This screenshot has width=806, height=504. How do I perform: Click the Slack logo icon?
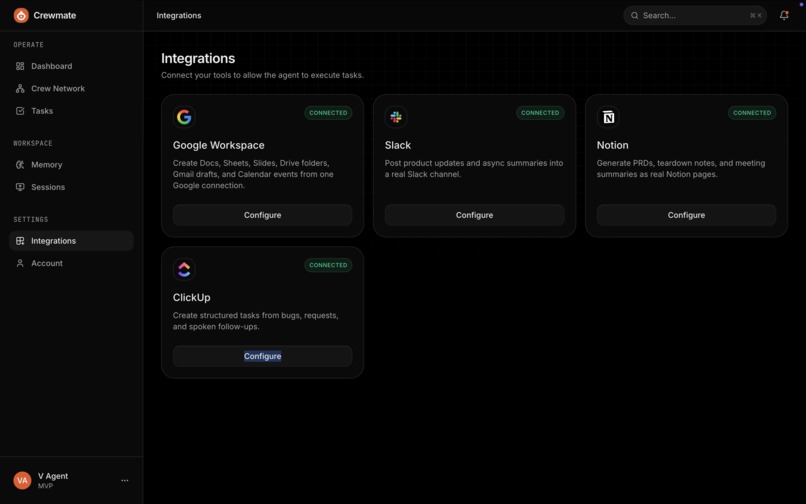396,117
